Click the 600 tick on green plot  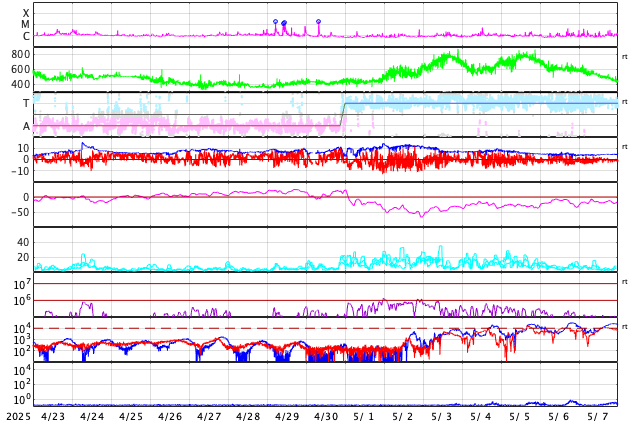21,69
